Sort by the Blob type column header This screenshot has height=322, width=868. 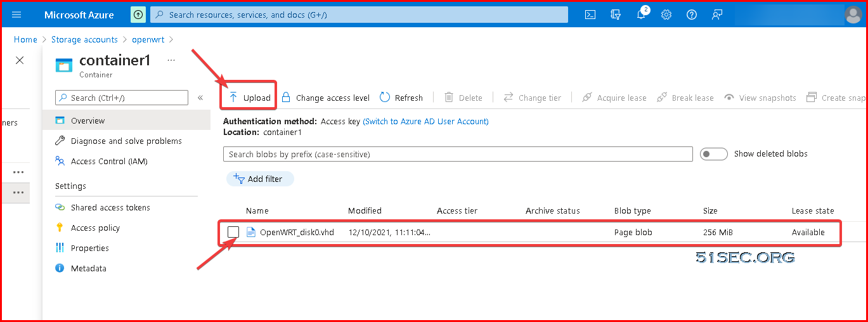click(x=633, y=210)
